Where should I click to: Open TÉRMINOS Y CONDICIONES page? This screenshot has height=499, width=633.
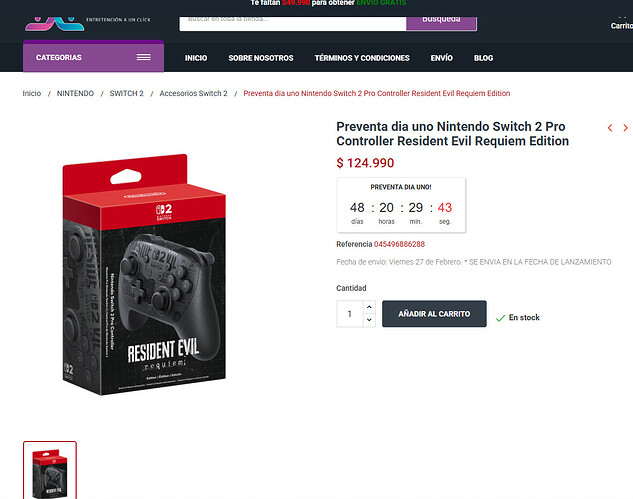[362, 58]
